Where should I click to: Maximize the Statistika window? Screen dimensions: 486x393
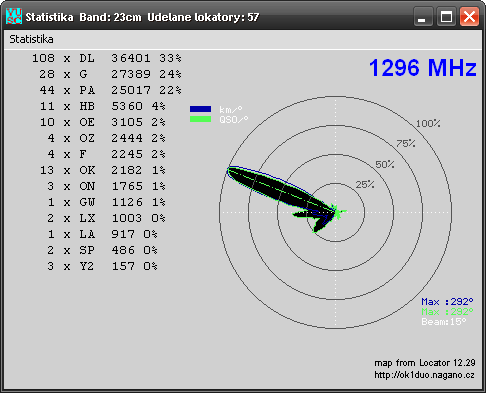pyautogui.click(x=446, y=16)
